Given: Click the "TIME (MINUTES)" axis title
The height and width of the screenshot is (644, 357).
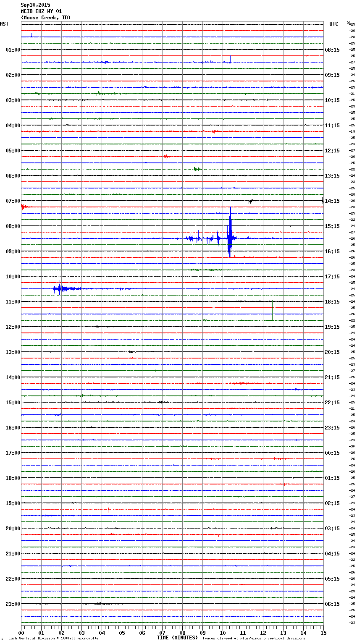Looking at the screenshot, I should coord(177,638).
